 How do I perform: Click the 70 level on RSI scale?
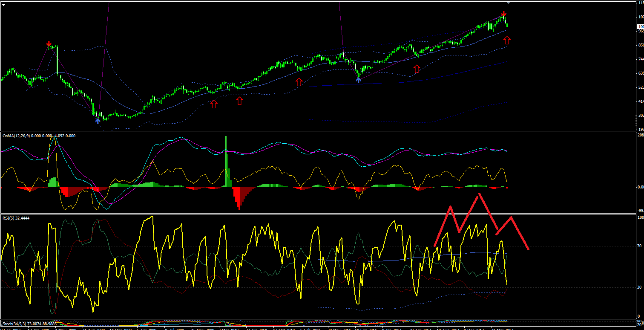pyautogui.click(x=639, y=246)
